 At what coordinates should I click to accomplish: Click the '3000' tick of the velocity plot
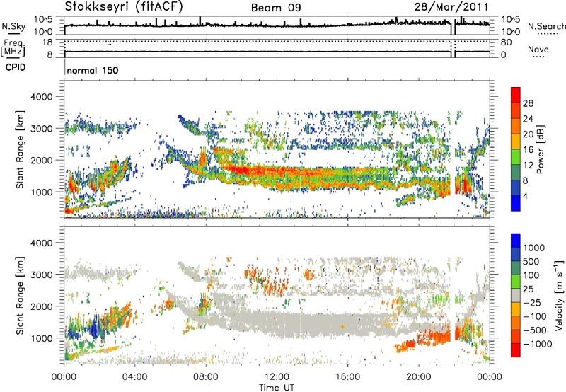pos(41,275)
